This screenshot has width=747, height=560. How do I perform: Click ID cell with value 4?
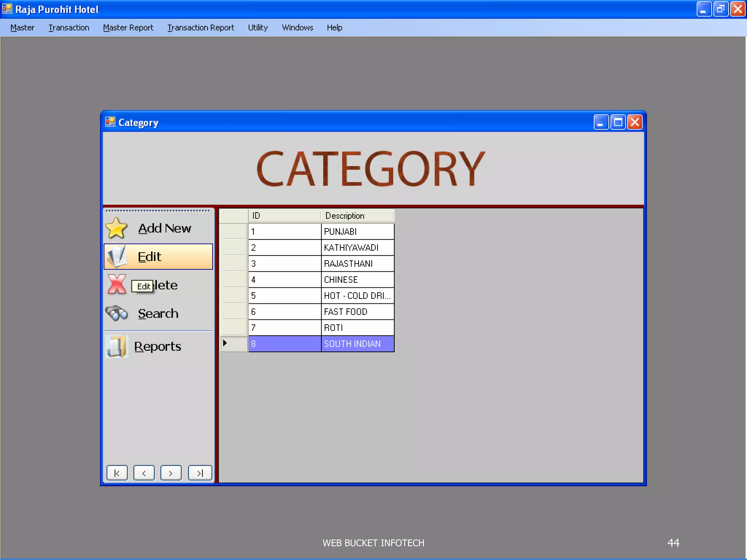pos(285,280)
